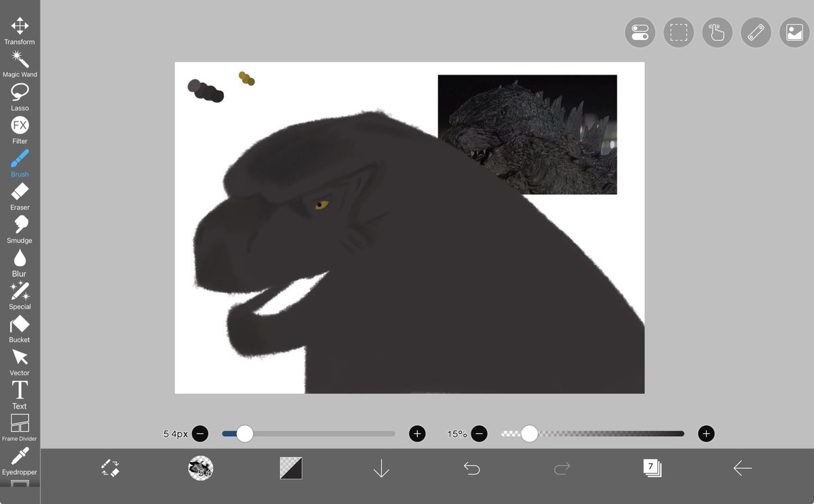Open brush settings thumbnail showing 5.4
The width and height of the screenshot is (814, 504).
pos(200,468)
